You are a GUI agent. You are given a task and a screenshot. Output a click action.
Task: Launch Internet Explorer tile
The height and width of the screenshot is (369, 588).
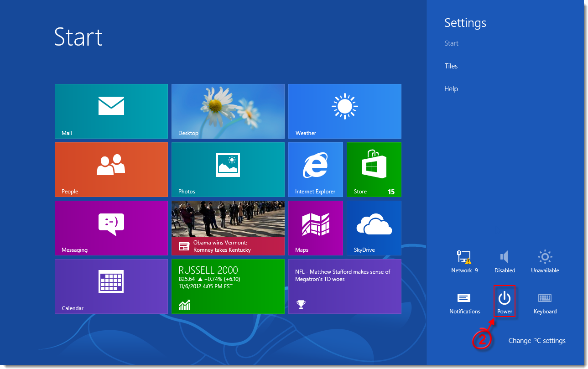tap(316, 170)
